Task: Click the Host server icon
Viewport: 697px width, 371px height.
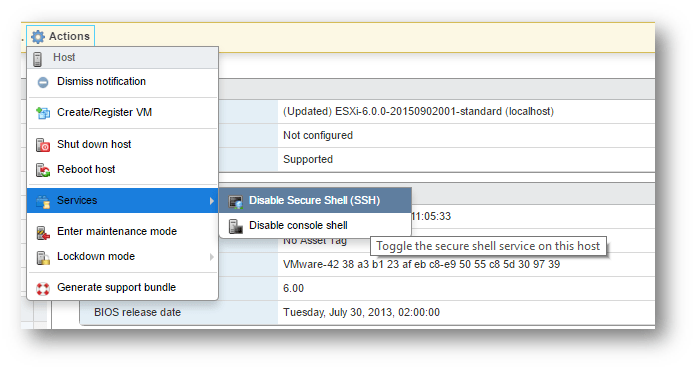Action: pos(38,59)
